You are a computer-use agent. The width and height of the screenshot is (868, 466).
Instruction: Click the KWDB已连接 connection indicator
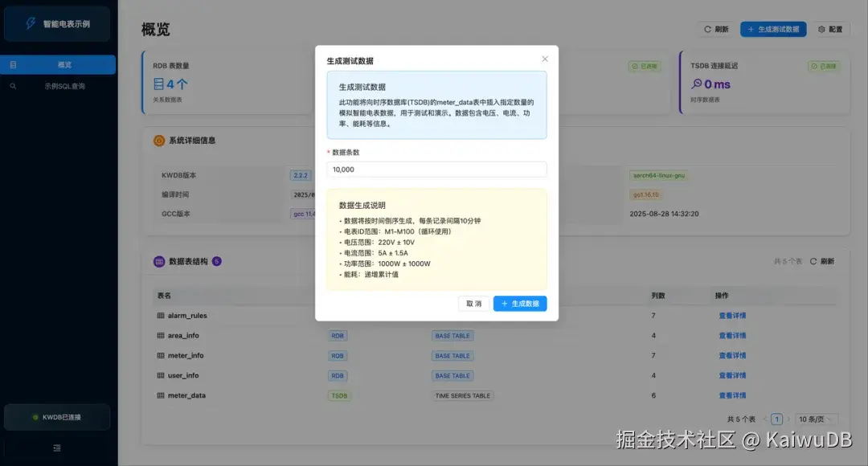tap(57, 417)
